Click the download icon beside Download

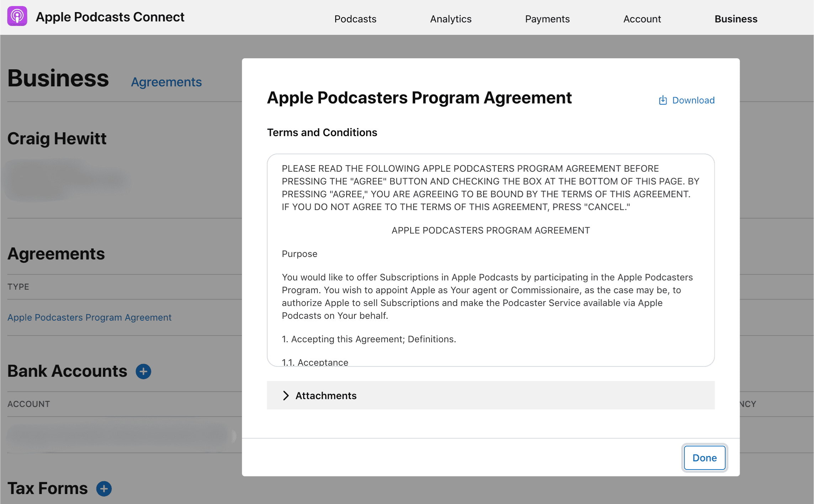pos(663,100)
